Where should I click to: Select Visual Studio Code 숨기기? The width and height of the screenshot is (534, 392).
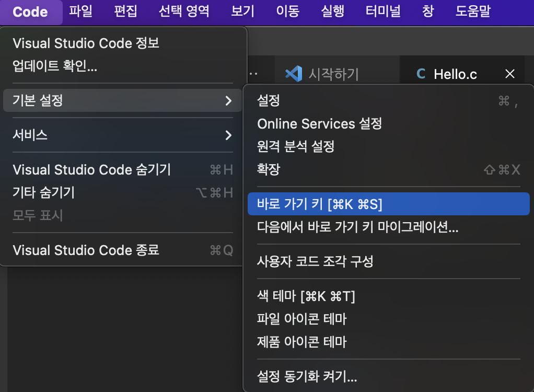123,170
